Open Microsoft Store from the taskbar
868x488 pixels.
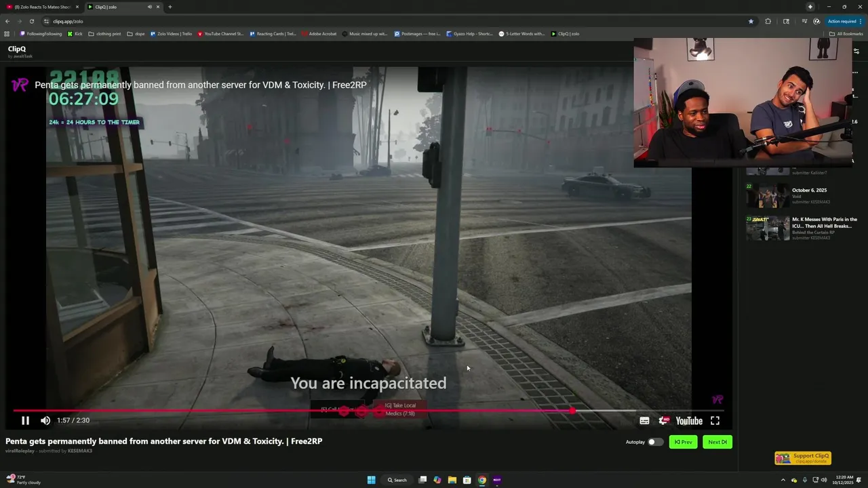tap(467, 480)
